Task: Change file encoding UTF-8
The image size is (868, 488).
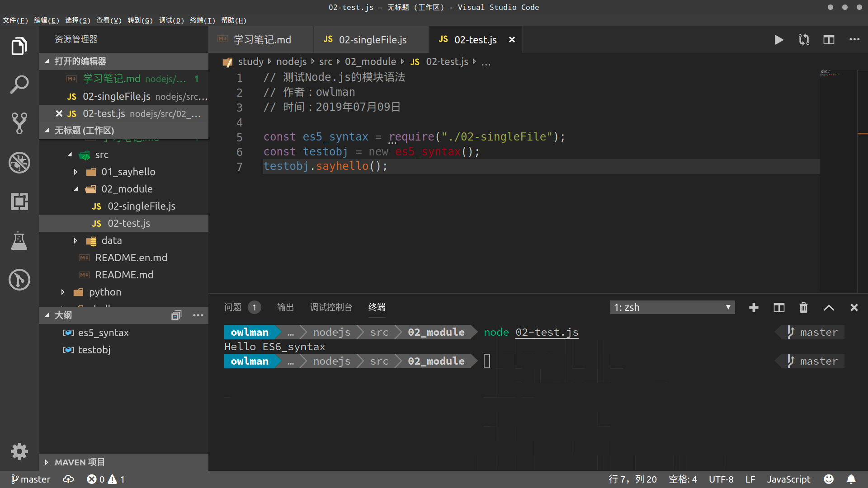Action: (721, 479)
